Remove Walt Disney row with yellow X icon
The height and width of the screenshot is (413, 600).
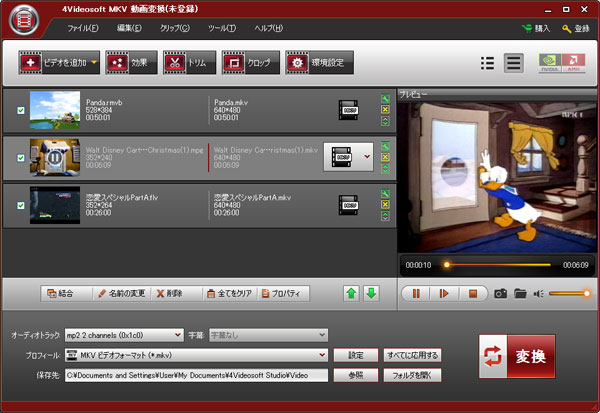pos(385,157)
